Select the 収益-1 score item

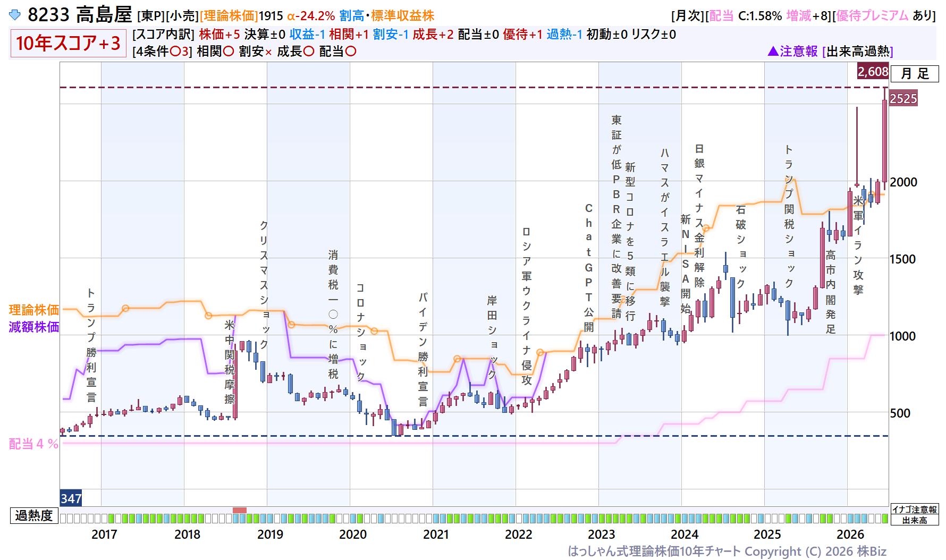point(307,35)
